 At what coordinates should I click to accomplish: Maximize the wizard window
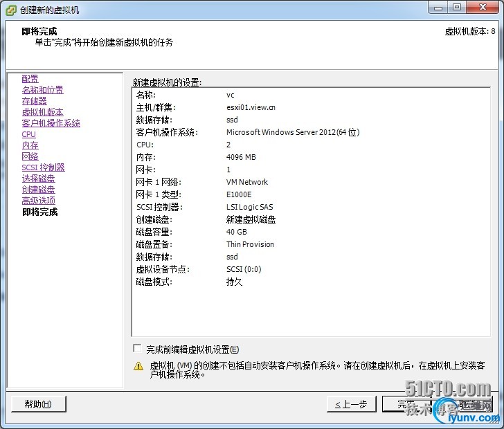(x=457, y=8)
